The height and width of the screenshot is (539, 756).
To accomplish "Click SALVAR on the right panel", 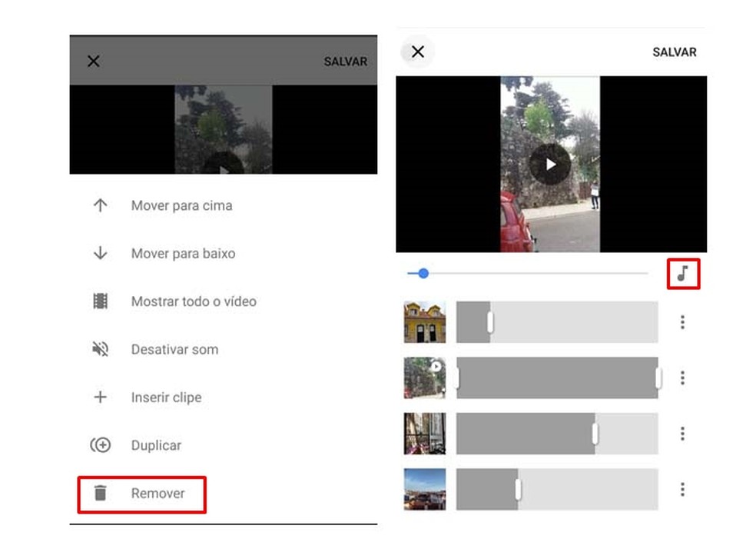I will (x=674, y=52).
